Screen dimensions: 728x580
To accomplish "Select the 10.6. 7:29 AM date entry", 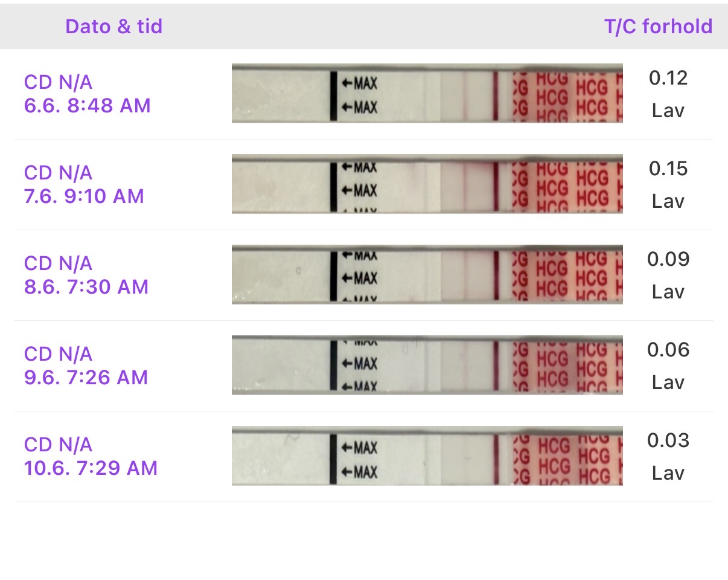I will pyautogui.click(x=91, y=468).
